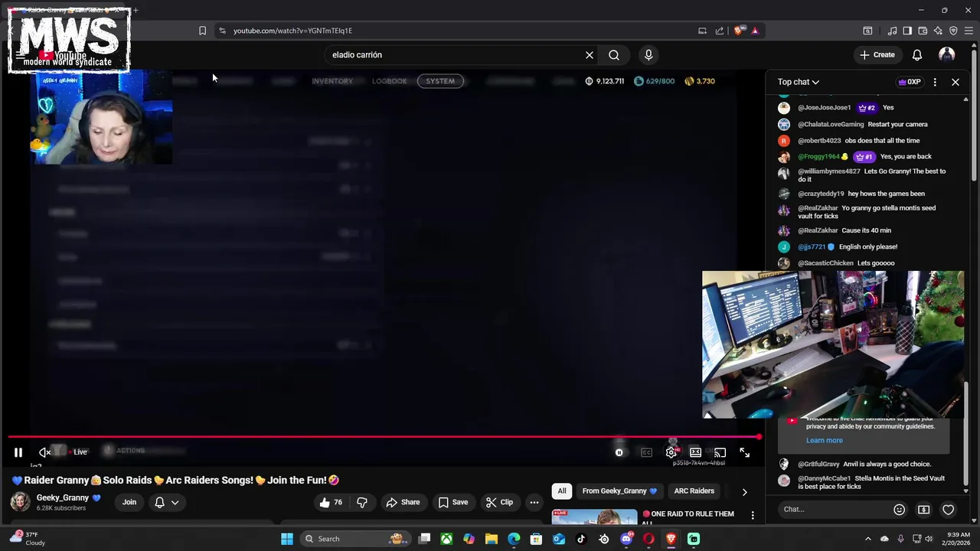Click the browser URL address

pyautogui.click(x=292, y=31)
